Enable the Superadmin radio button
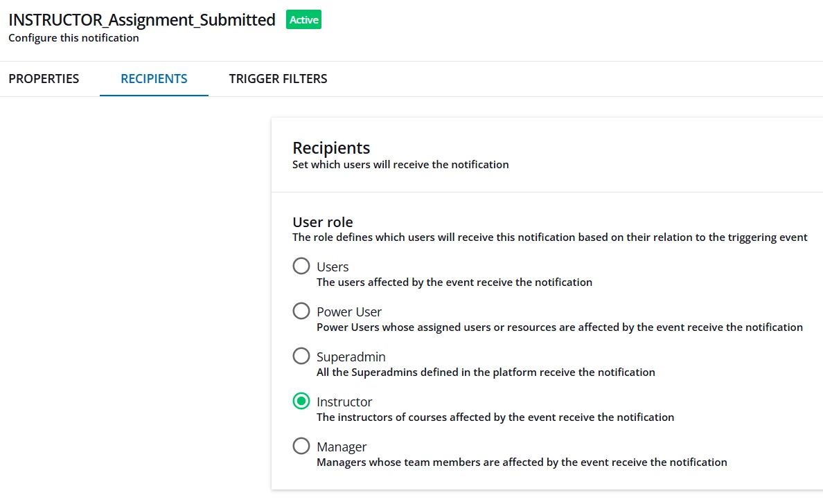Screen dimensions: 823x504 [301, 357]
